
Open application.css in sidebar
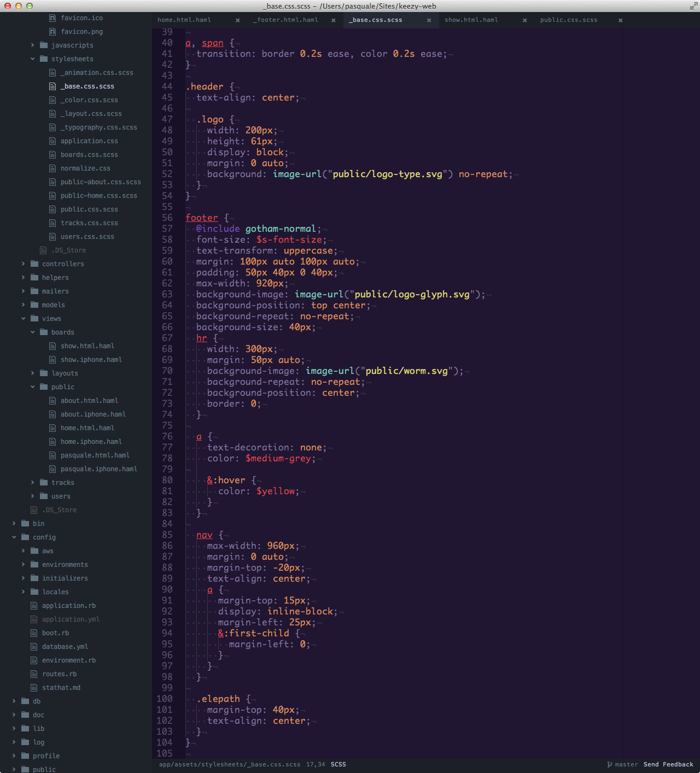click(89, 141)
